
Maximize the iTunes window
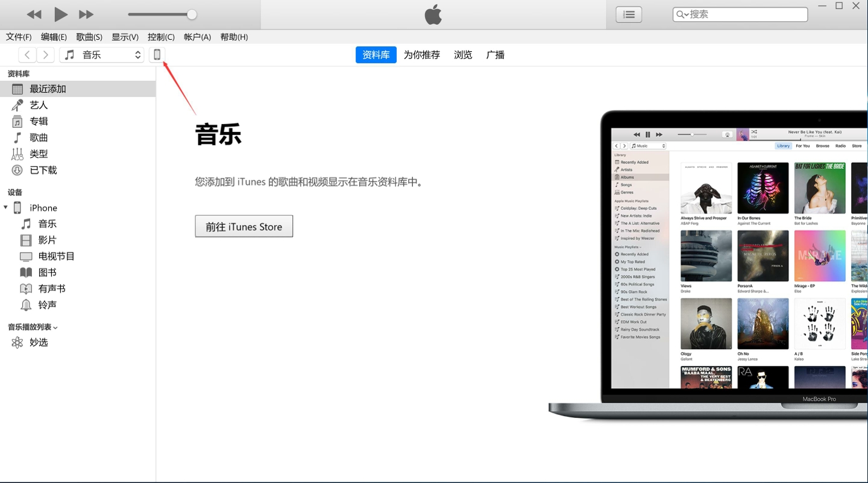pyautogui.click(x=839, y=6)
